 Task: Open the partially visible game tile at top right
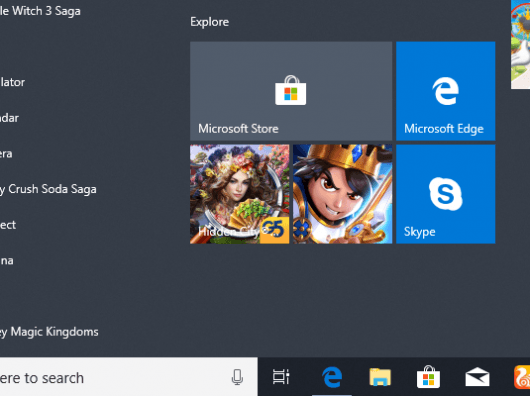(521, 44)
